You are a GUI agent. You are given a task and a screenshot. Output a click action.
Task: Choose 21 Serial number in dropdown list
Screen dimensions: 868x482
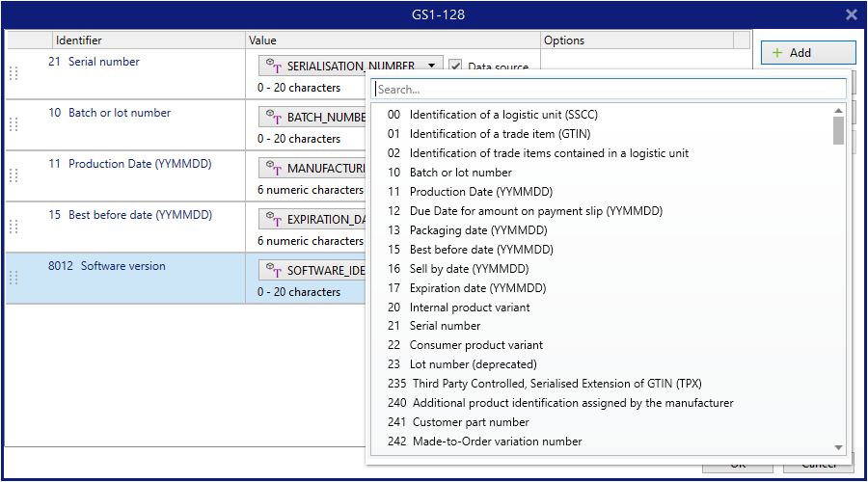tap(434, 326)
